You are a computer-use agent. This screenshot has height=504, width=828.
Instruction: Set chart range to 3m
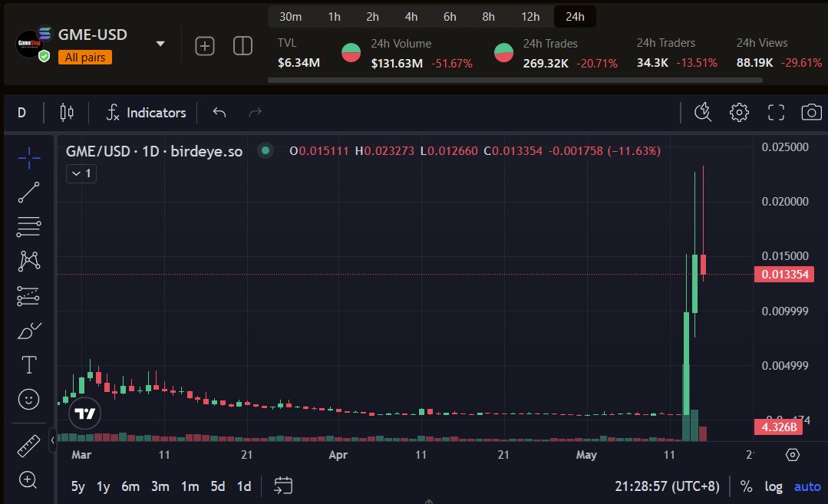tap(160, 486)
